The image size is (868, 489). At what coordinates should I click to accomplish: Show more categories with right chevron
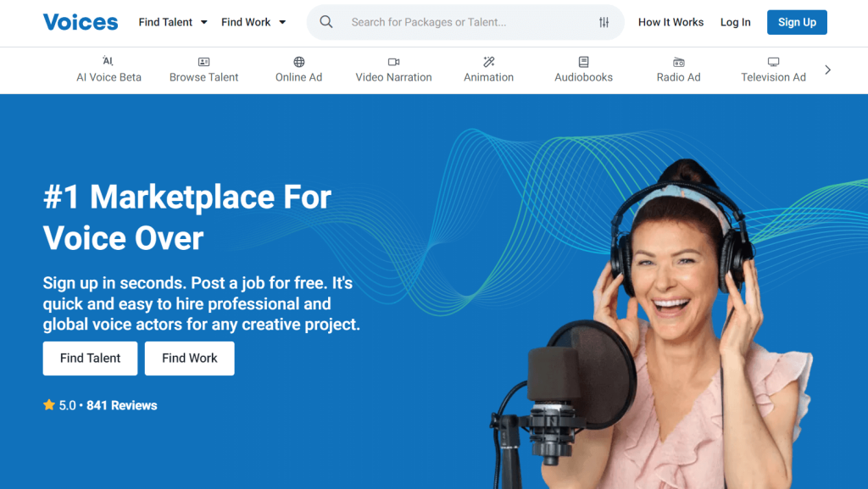[827, 69]
